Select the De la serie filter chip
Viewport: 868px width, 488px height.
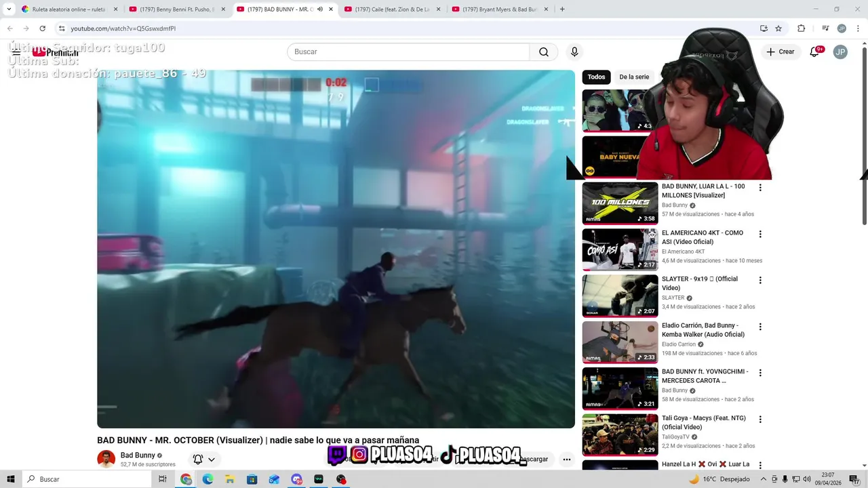coord(634,77)
